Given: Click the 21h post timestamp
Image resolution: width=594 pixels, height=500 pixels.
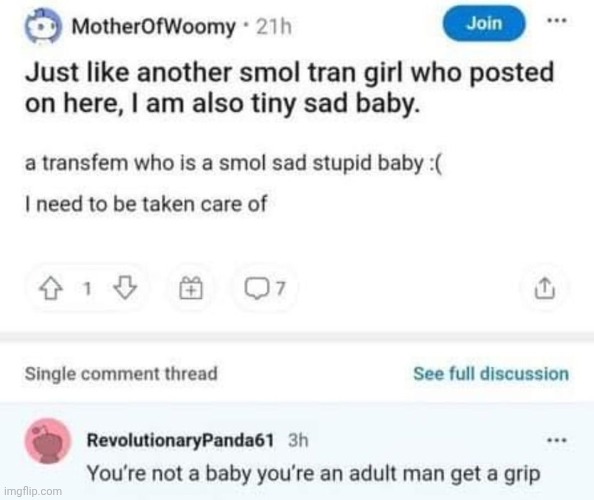Looking at the screenshot, I should pos(274,27).
